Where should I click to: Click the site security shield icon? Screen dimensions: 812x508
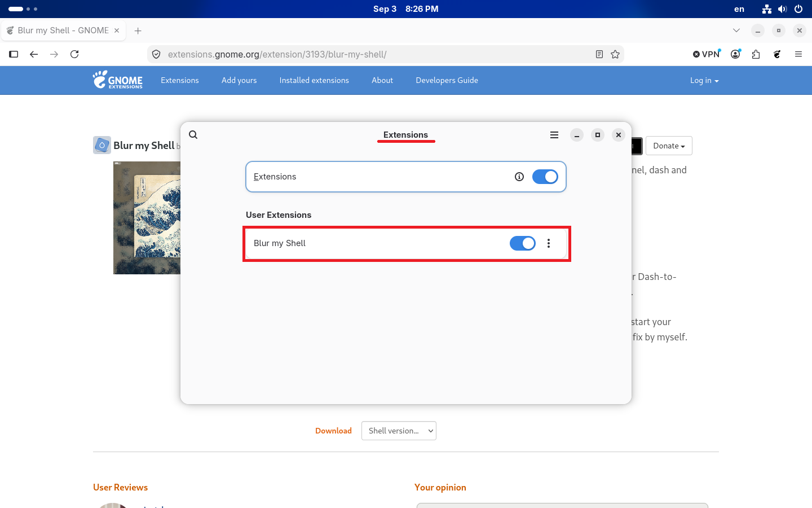156,54
